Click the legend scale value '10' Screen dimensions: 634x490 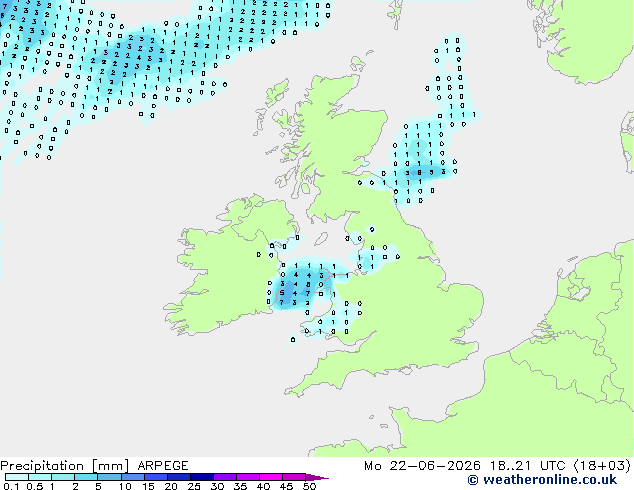[x=125, y=486]
